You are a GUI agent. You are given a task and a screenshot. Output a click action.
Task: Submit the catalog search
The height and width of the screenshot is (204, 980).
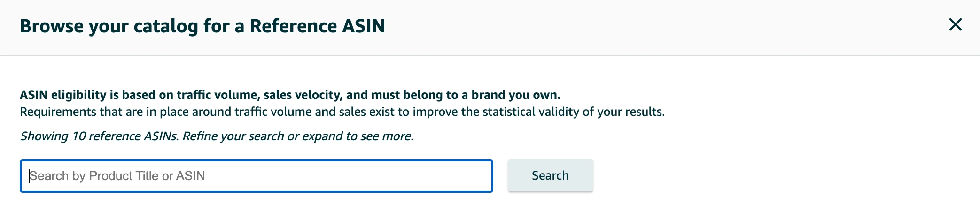click(550, 175)
